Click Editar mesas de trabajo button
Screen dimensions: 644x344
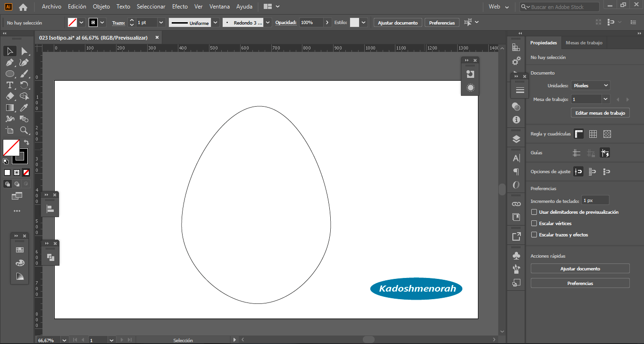600,113
